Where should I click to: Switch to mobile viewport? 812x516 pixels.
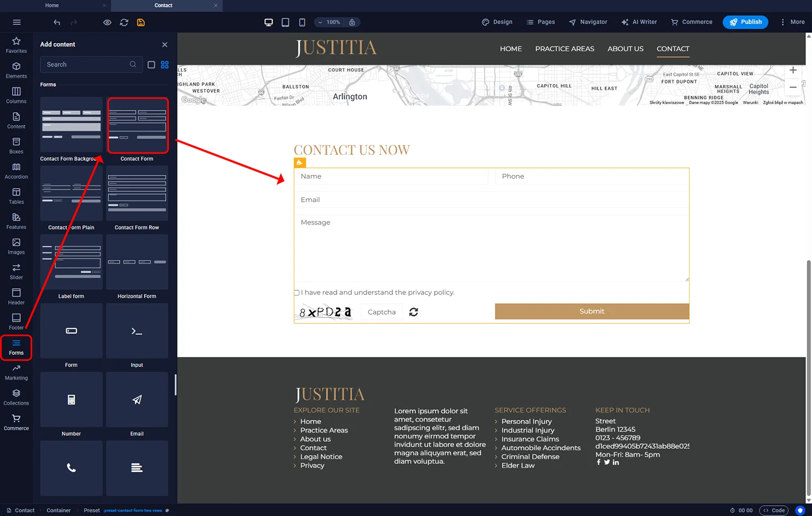pyautogui.click(x=302, y=22)
